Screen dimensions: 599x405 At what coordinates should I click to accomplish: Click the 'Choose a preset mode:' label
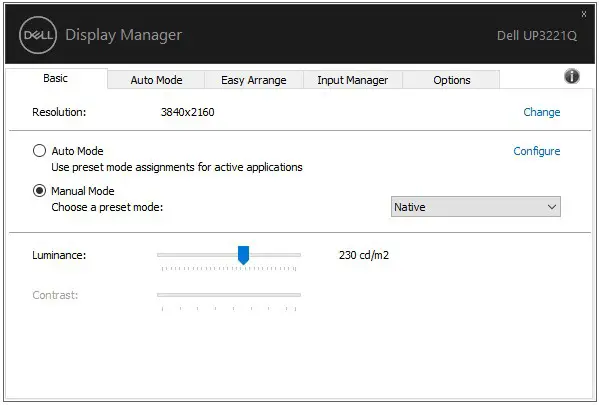coord(107,207)
